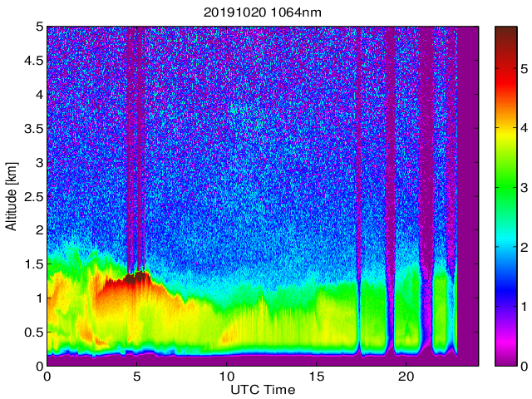Click the colorbar tick label 3
The height and width of the screenshot is (399, 532).
(525, 188)
